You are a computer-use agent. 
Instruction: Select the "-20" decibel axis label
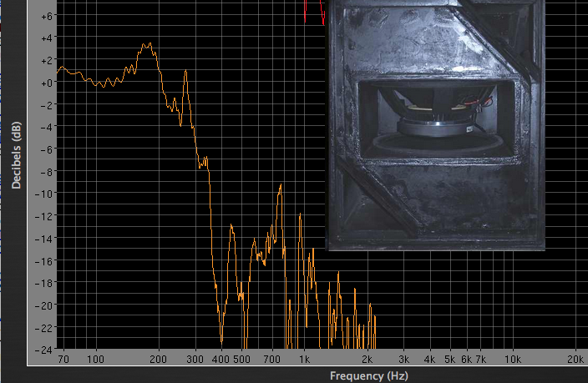tap(44, 305)
